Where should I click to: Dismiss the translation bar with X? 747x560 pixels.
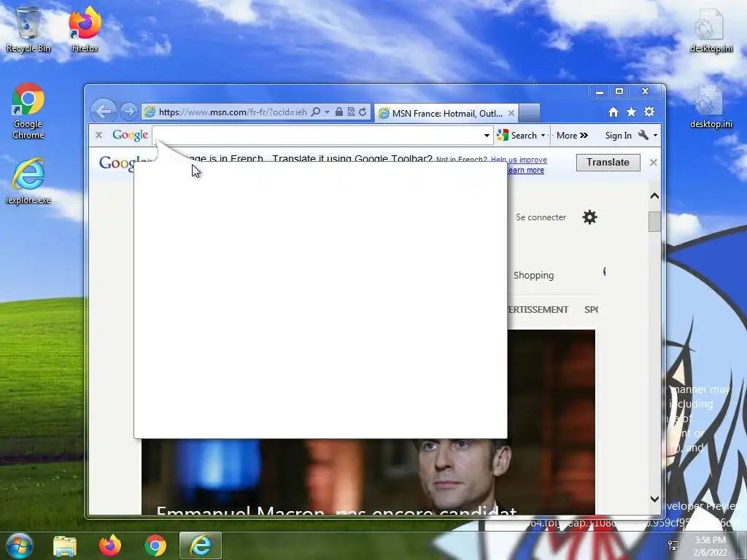tap(653, 163)
